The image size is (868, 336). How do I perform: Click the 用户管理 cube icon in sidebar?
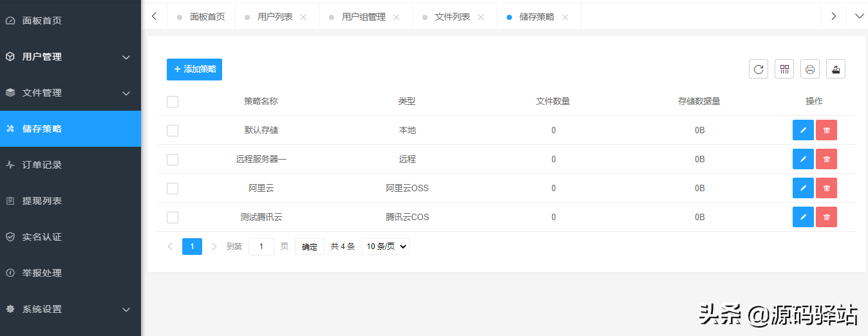pos(10,57)
